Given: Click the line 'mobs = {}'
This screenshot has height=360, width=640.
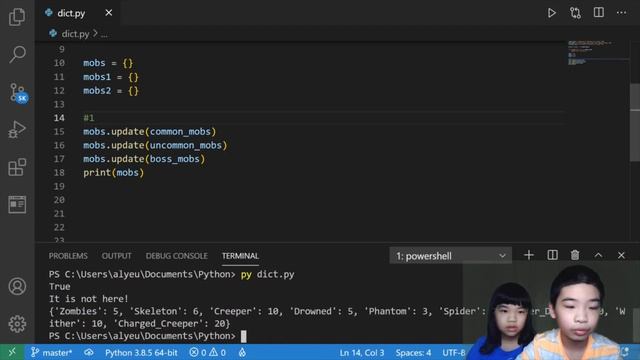Looking at the screenshot, I should click(108, 63).
